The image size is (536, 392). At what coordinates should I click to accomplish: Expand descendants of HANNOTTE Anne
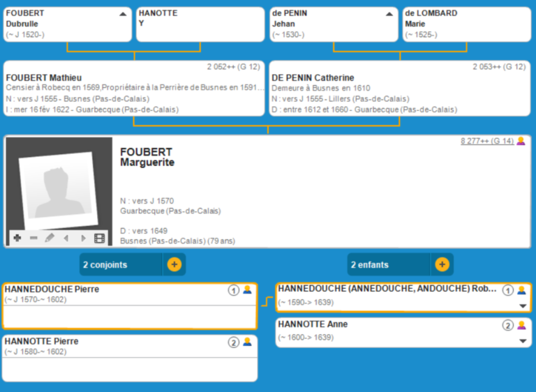[x=523, y=342]
